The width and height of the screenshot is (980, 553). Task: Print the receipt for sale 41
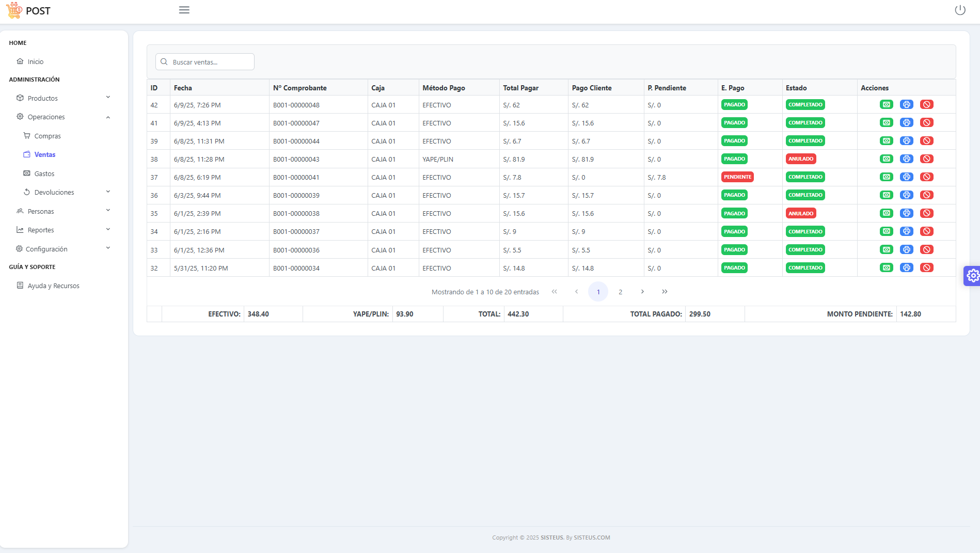pos(906,123)
